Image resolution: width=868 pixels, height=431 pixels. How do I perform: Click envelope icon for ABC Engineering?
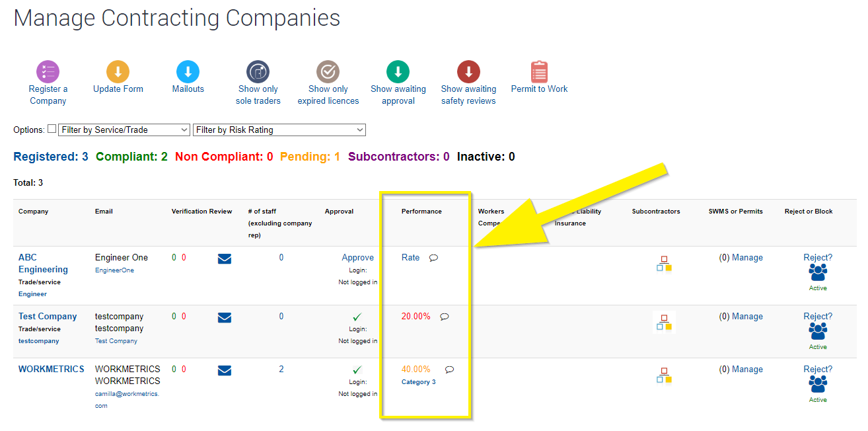(x=225, y=258)
